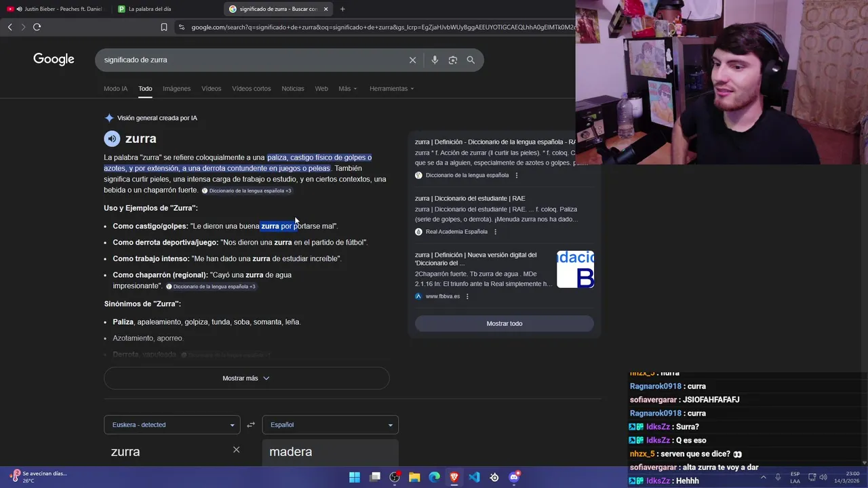
Task: Close the 'significado de zurra' tab
Action: [x=325, y=9]
